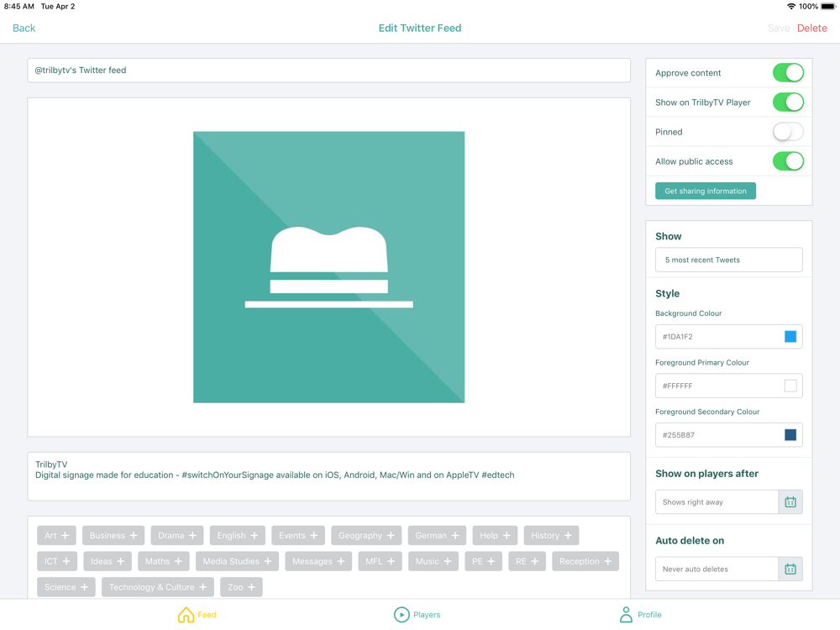Screen dimensions: 840x630
Task: Check the Wi-Fi icon in status bar
Action: (x=790, y=7)
